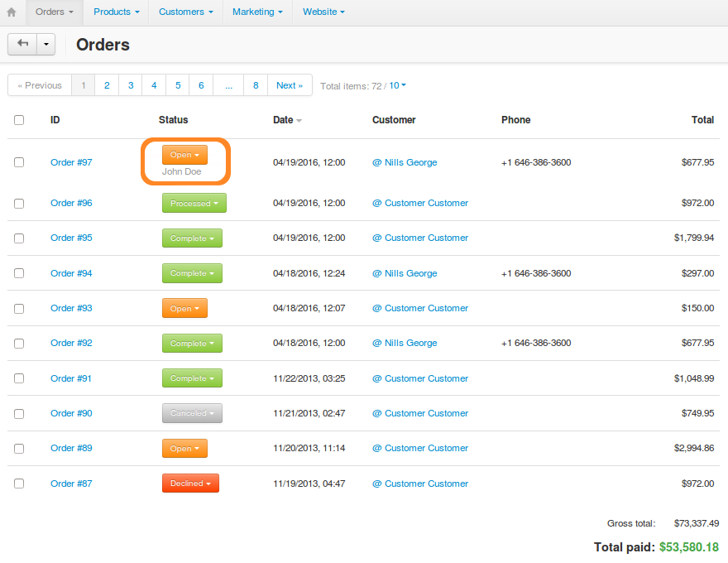
Task: Open Canceled status dropdown for Order #90
Action: click(x=192, y=413)
